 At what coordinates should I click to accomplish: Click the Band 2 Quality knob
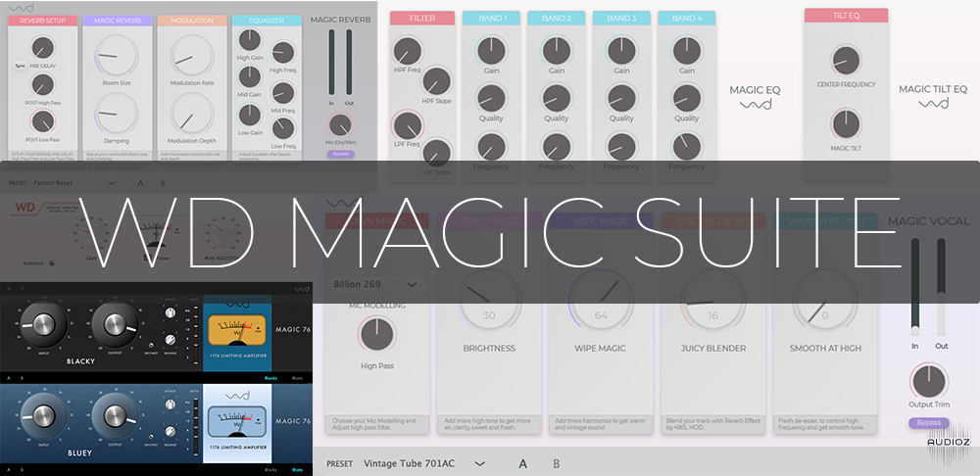(557, 98)
